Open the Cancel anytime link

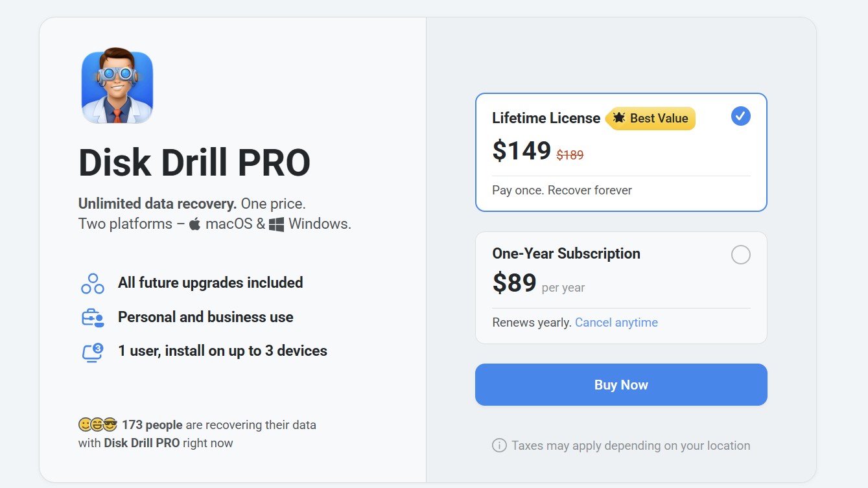616,323
